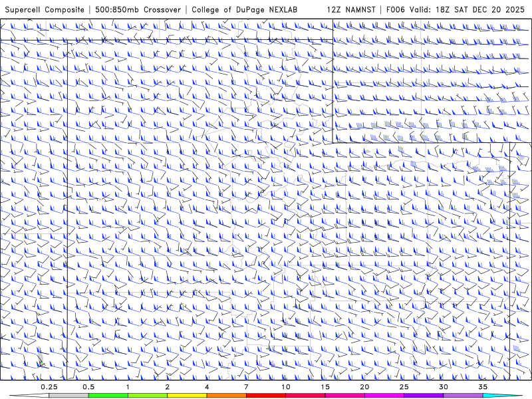532x399 pixels.
Task: Click the '12Z NAMNST' model run text
Action: tap(351, 10)
